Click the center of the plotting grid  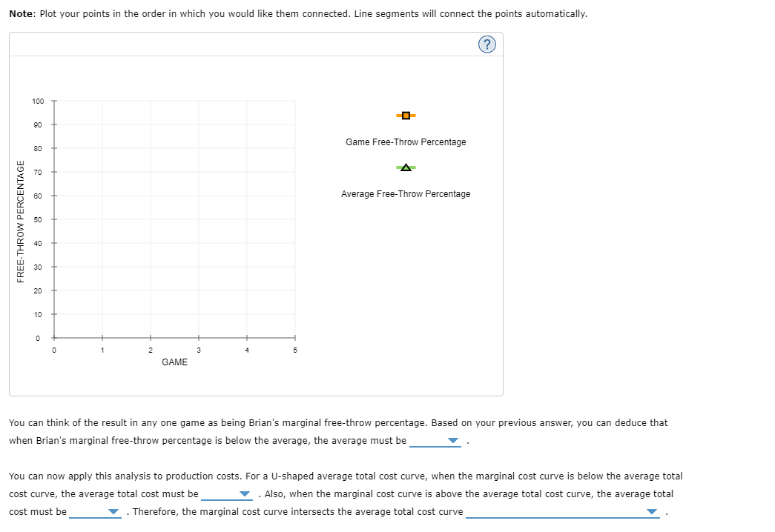click(174, 219)
